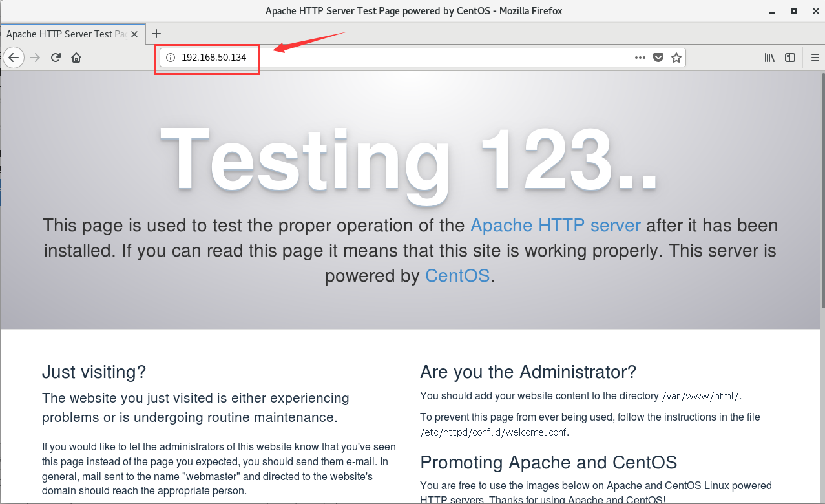Open a new tab with the plus button
Viewport: 825px width, 504px height.
[156, 34]
